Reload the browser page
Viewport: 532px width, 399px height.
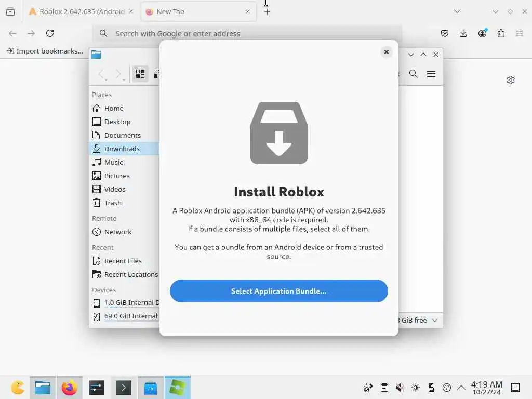tap(50, 33)
